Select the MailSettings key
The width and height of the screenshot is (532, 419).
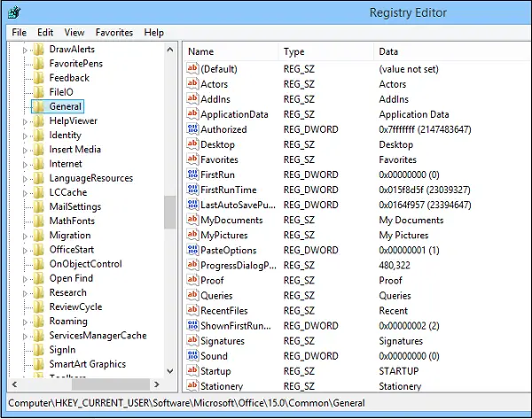point(75,206)
